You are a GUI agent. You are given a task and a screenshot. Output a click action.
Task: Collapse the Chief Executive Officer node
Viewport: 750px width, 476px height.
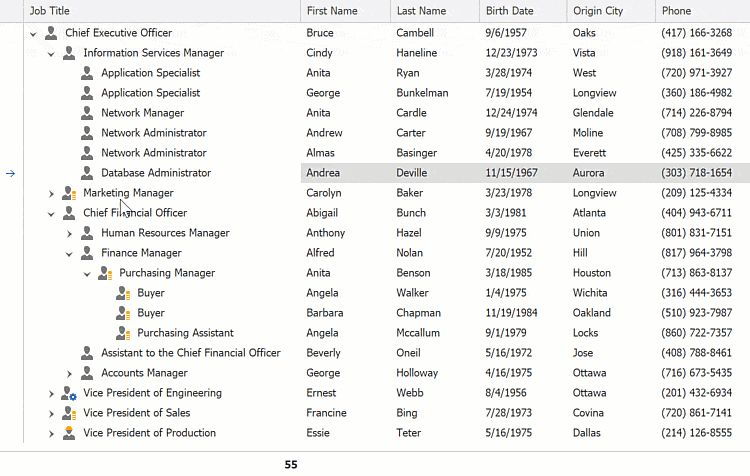click(x=34, y=33)
